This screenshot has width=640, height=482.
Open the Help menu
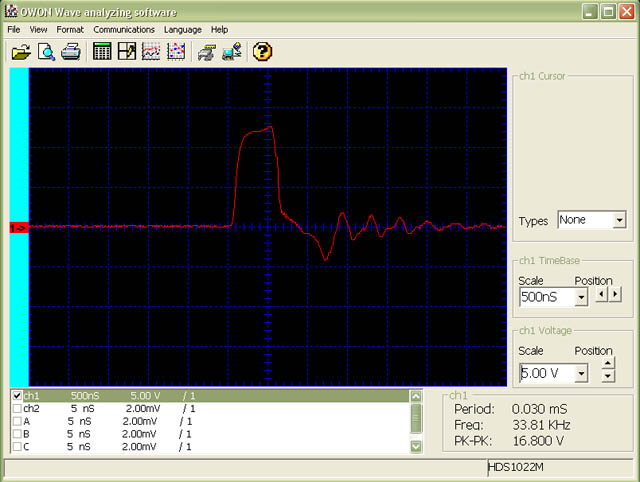click(x=219, y=30)
